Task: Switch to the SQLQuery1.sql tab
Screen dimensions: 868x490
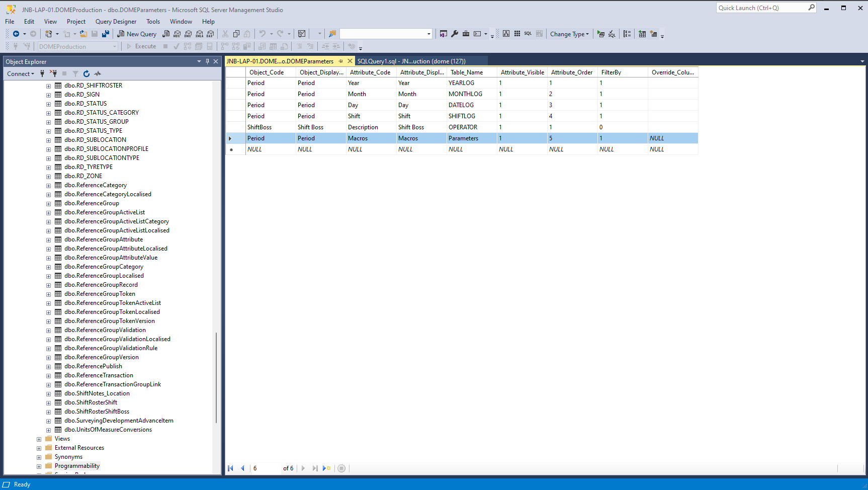Action: [411, 61]
